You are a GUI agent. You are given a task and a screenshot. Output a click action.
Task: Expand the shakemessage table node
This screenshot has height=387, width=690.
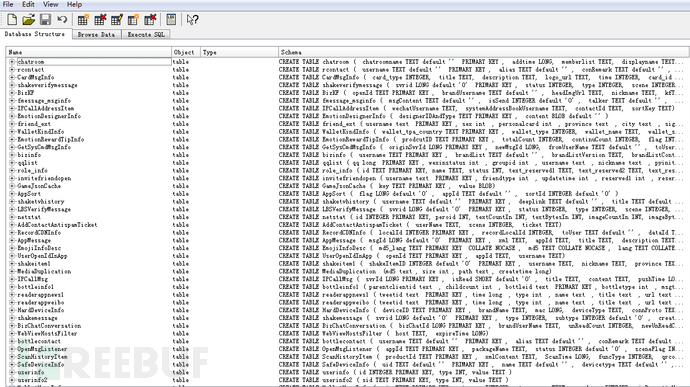[x=12, y=318]
